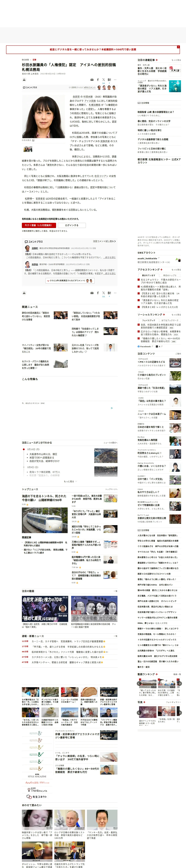Viewport: 186px width, 868px height.
Task: Open 朝日新聞Thinkキャンパス logo
Action: pyautogui.click(x=37, y=790)
